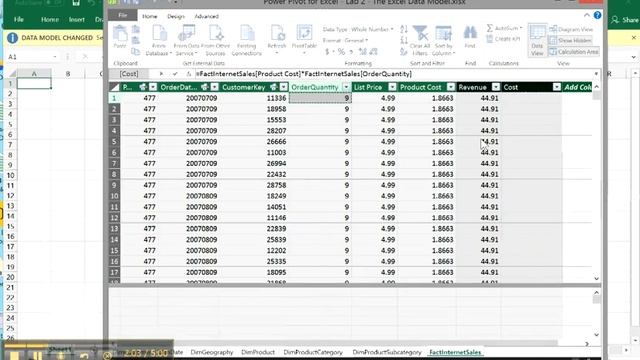Close the Data Model Changed message bar
Viewport: 640px width, 360px height.
click(634, 38)
